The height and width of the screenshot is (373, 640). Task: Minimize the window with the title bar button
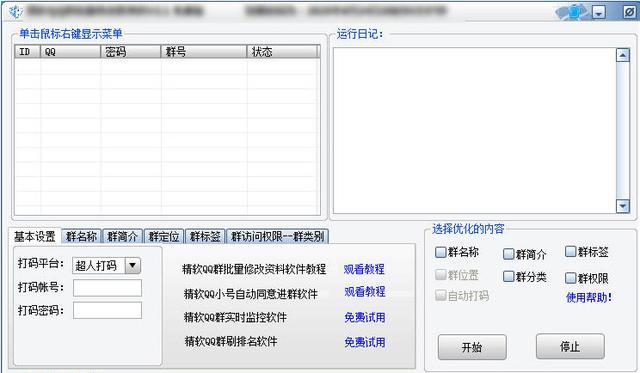pos(599,12)
